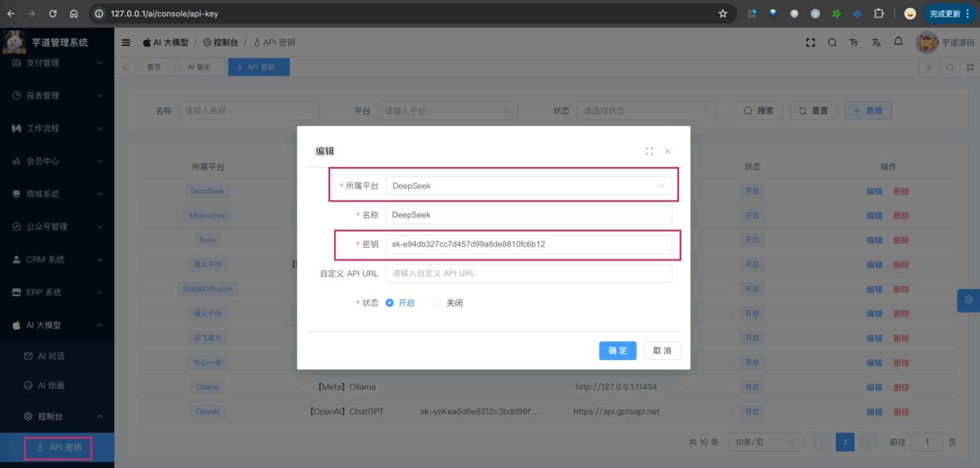The width and height of the screenshot is (980, 468).
Task: Open the notification bell icon
Action: click(898, 42)
